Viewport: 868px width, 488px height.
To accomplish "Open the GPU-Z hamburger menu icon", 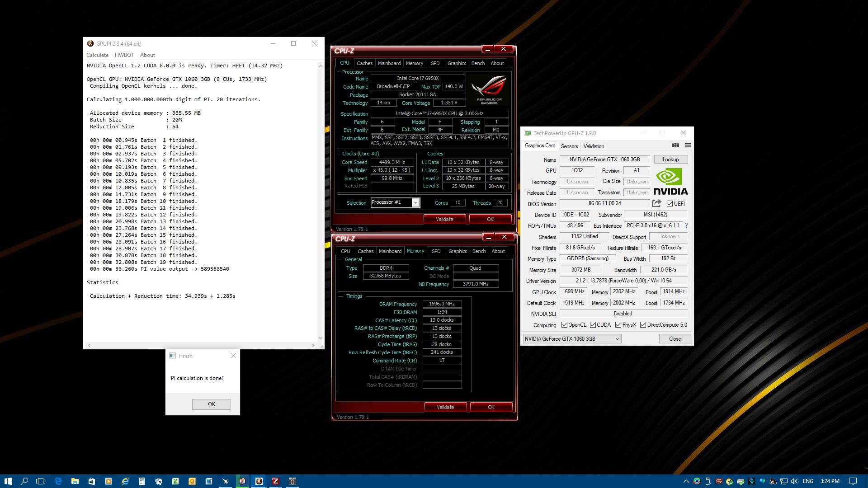I will coord(688,145).
